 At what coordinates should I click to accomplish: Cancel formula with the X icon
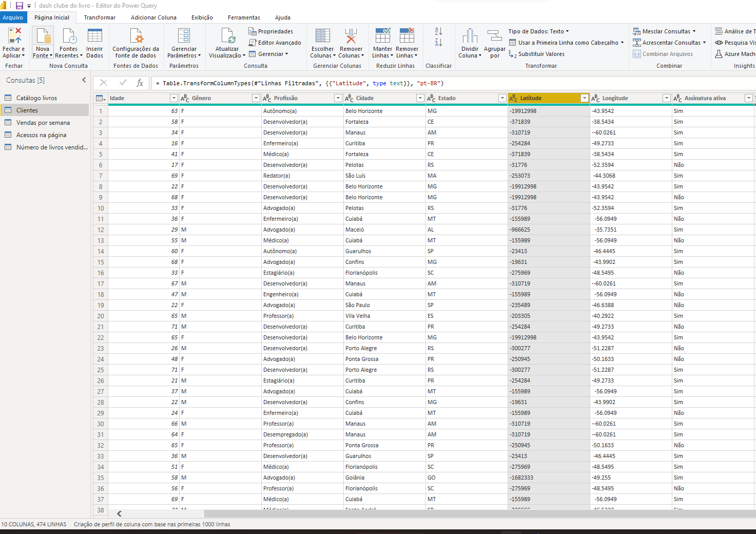tap(104, 83)
